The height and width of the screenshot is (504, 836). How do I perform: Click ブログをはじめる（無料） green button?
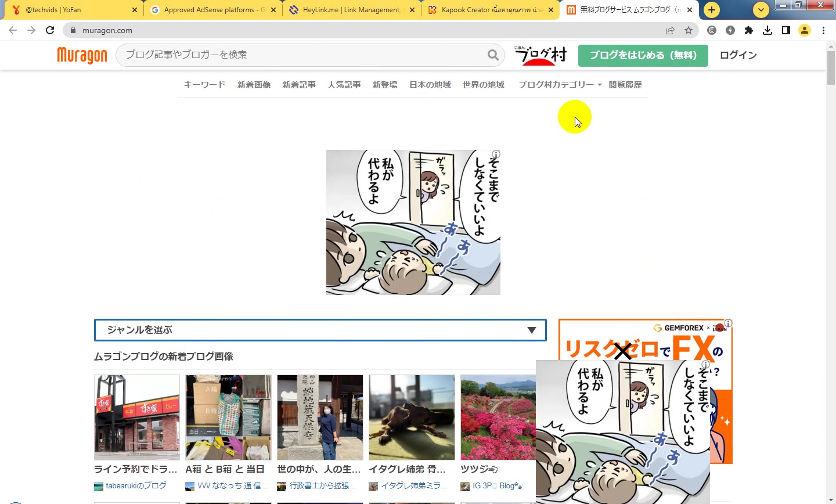tap(643, 55)
